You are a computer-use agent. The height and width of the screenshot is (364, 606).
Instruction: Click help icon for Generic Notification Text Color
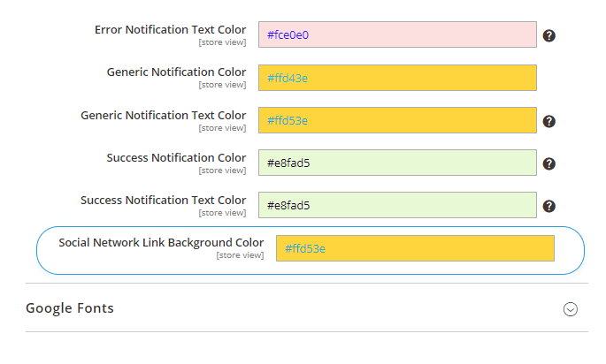(x=548, y=121)
